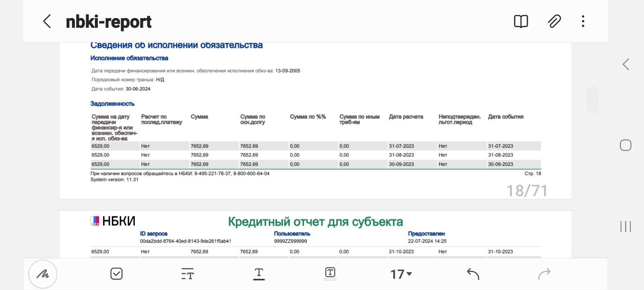Tap provided date 22-07-2024 14:25
The image size is (644, 290).
(x=427, y=241)
